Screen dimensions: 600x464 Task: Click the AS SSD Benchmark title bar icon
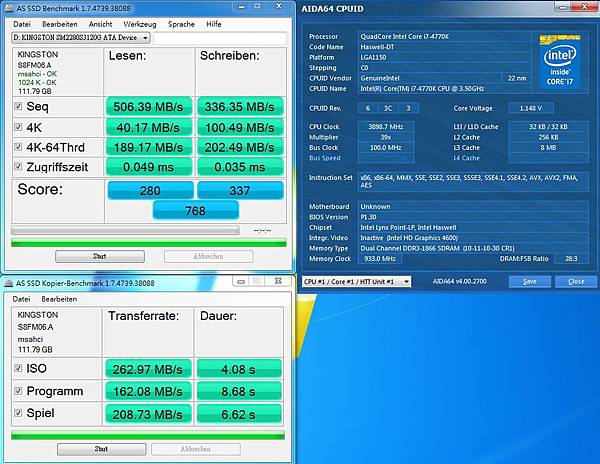8,8
